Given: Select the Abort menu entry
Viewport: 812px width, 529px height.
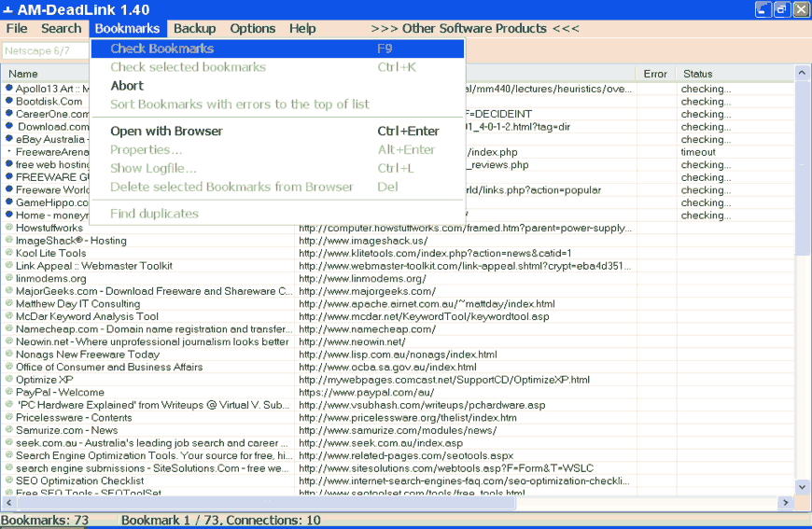Looking at the screenshot, I should pyautogui.click(x=277, y=86).
